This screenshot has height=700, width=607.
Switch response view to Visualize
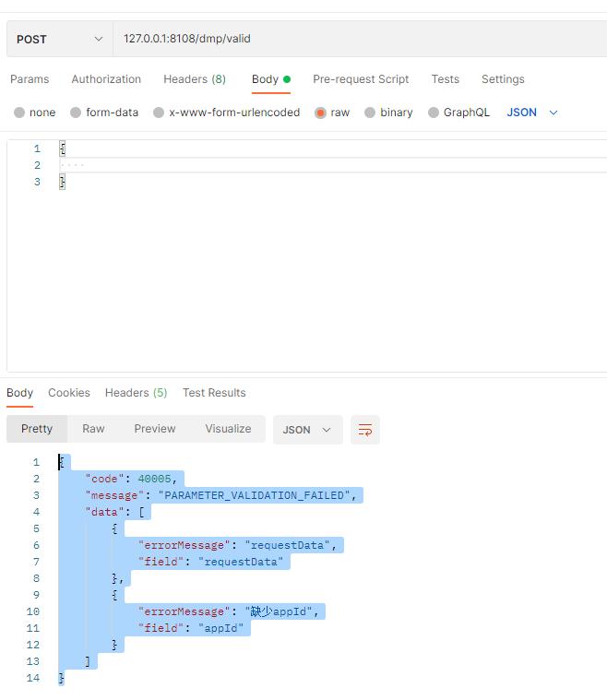click(x=228, y=429)
